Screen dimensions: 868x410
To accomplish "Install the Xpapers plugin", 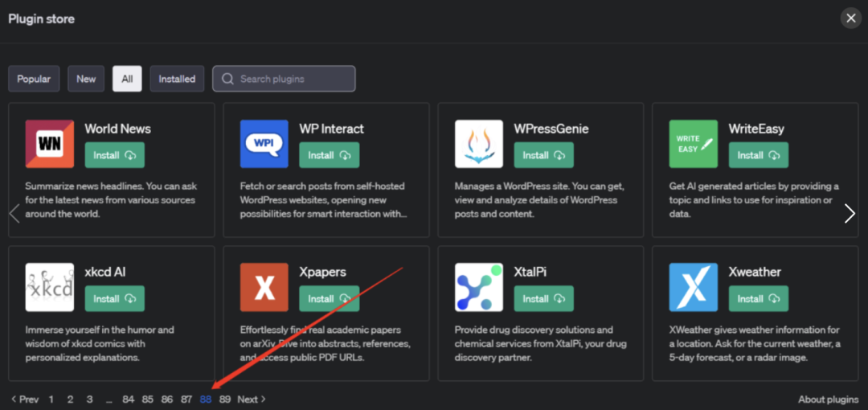I will point(330,298).
